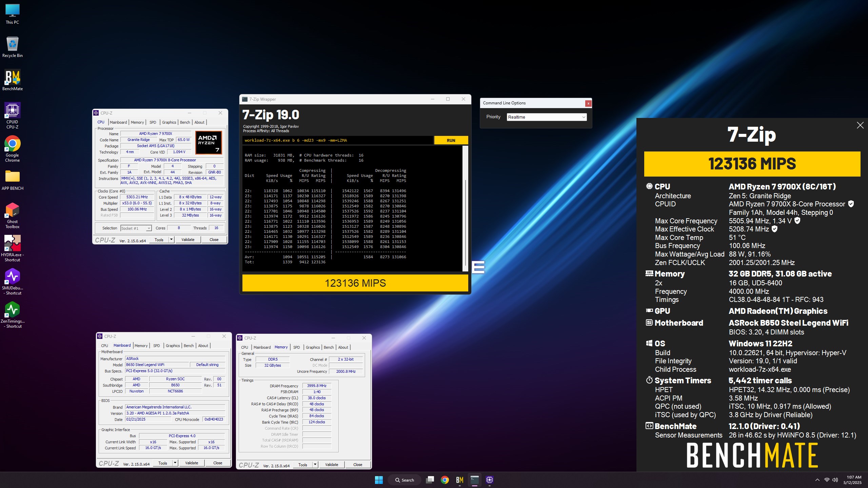Launch Ghost Toolbox shortcut
Image resolution: width=868 pixels, height=488 pixels.
13,216
